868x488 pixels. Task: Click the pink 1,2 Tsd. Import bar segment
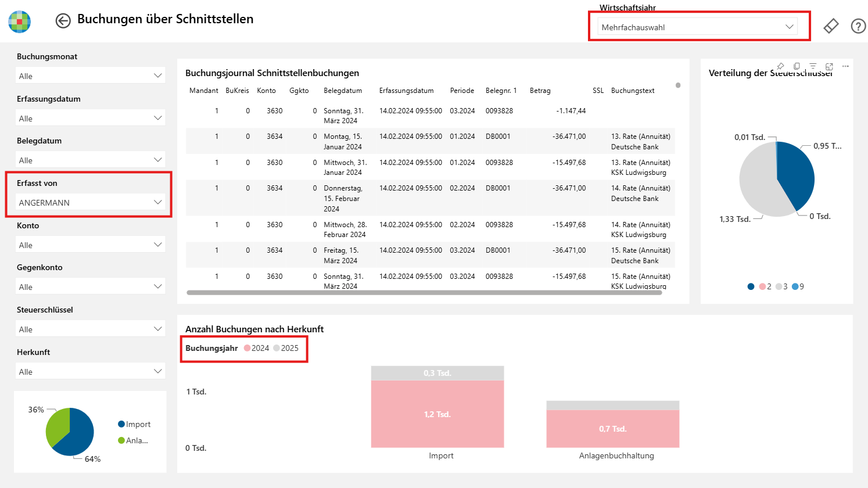tap(437, 414)
